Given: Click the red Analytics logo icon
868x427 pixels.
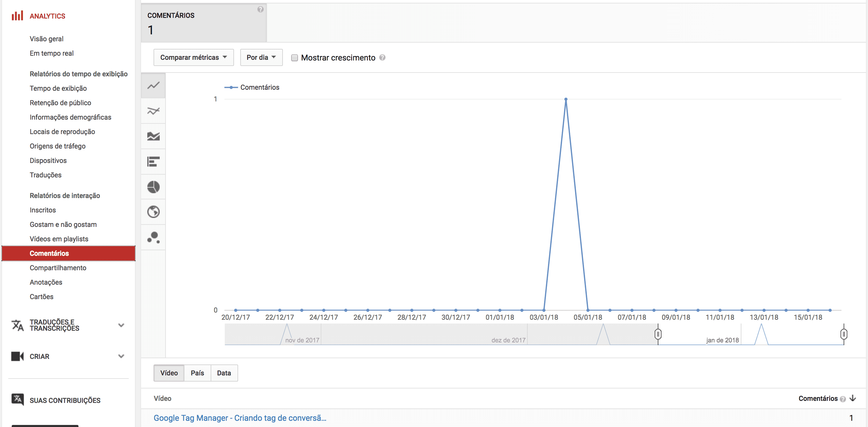Looking at the screenshot, I should pyautogui.click(x=18, y=15).
